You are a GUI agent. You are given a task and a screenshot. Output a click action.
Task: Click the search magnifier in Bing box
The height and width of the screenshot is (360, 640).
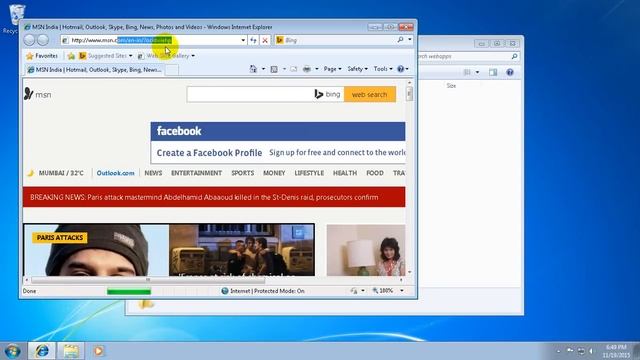[x=400, y=40]
